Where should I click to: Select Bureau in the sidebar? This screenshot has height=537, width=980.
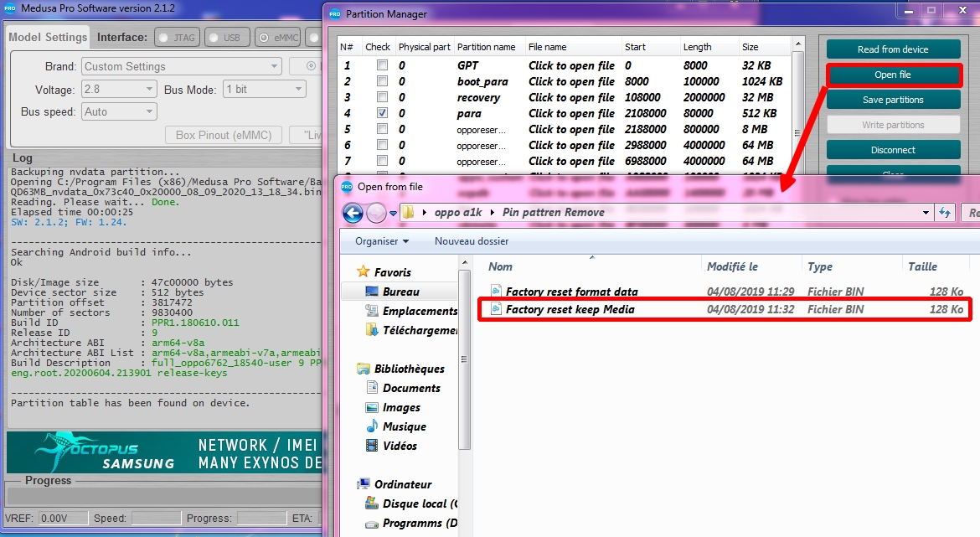click(x=400, y=292)
